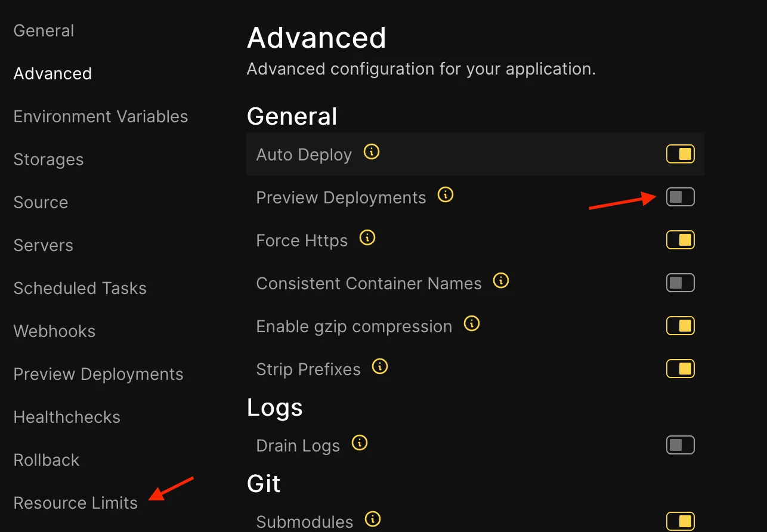Open Preview Deployments page in sidebar
767x532 pixels.
pos(98,375)
